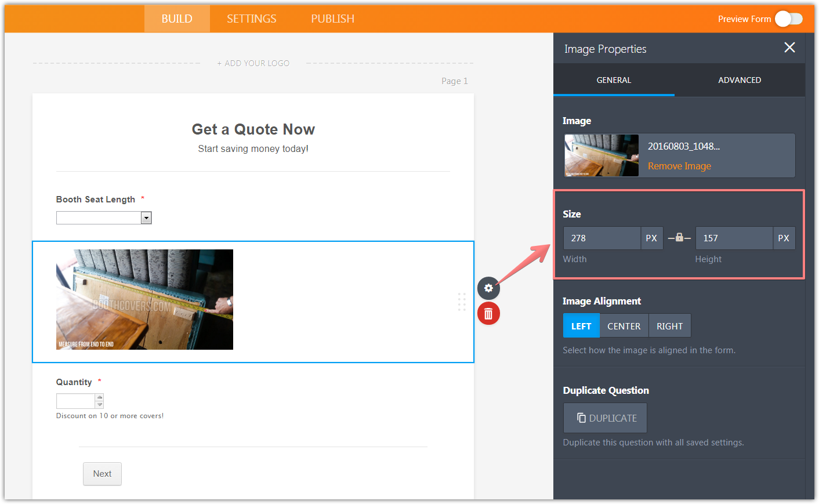The image size is (819, 504).
Task: Open image element settings via gear icon
Action: (488, 288)
